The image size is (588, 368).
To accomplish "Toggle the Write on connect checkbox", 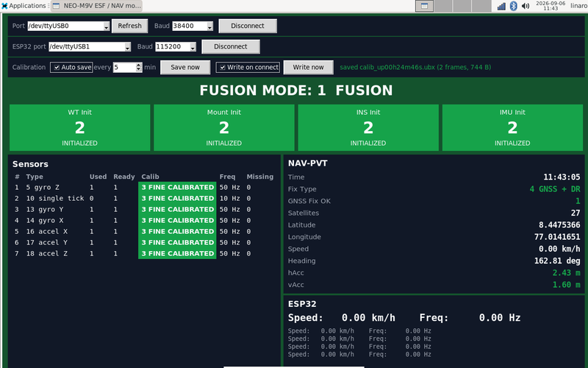I will (x=248, y=67).
